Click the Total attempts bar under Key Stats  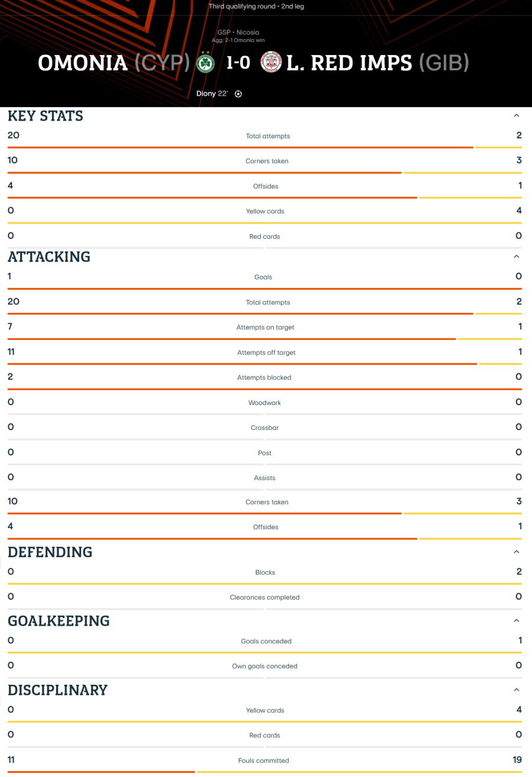click(265, 148)
